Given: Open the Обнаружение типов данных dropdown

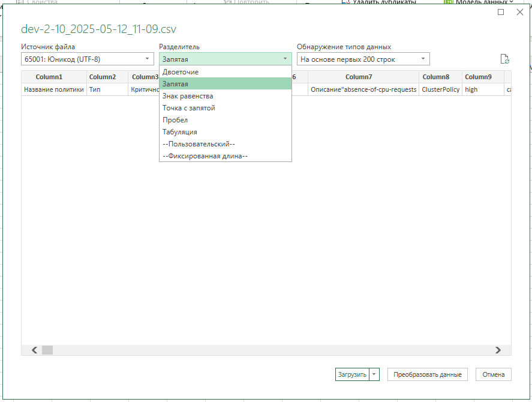Looking at the screenshot, I should (423, 59).
